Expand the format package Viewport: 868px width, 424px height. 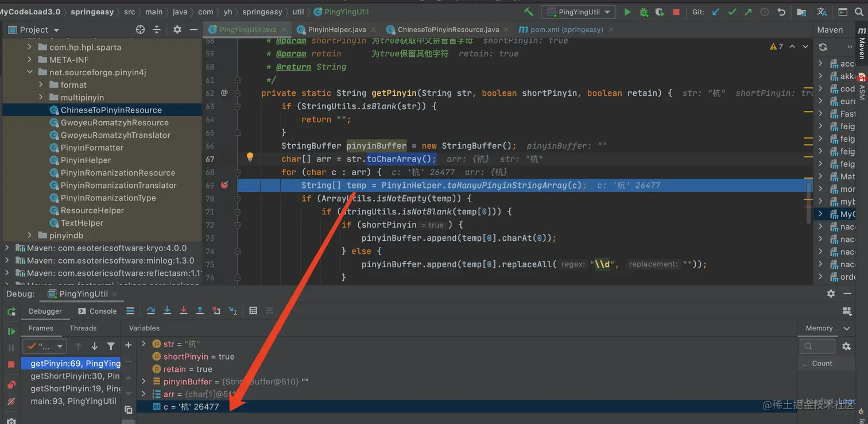(41, 85)
